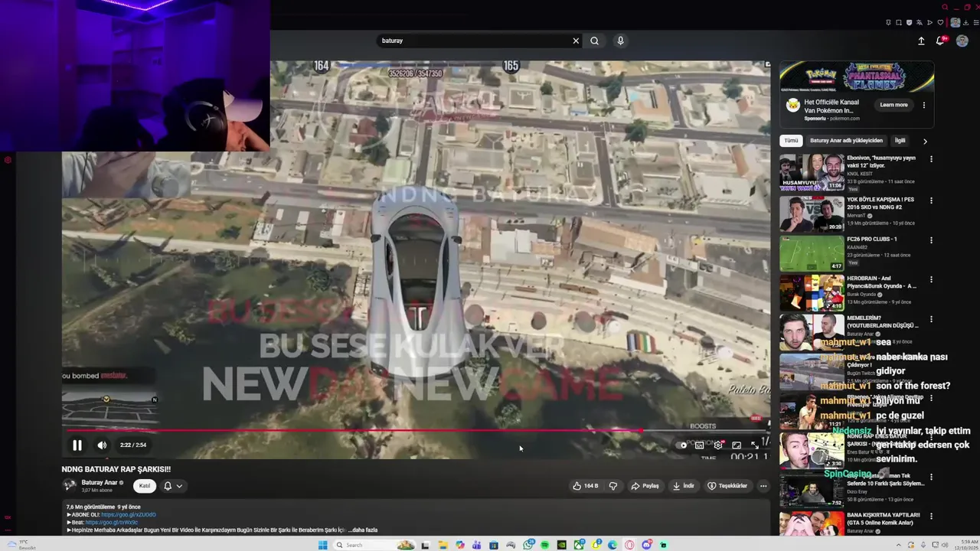Screen dimensions: 980x551
Task: Open the Windows Start menu
Action: tap(322, 545)
